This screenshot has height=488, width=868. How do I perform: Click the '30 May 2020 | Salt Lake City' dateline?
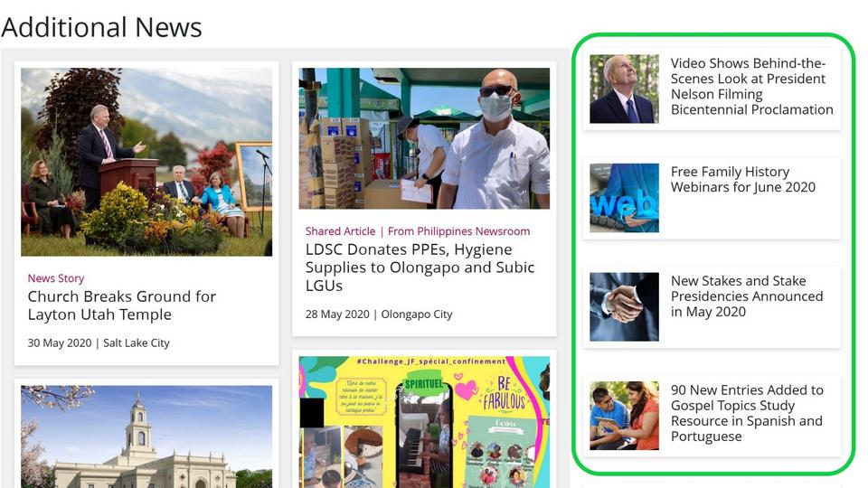coord(99,343)
